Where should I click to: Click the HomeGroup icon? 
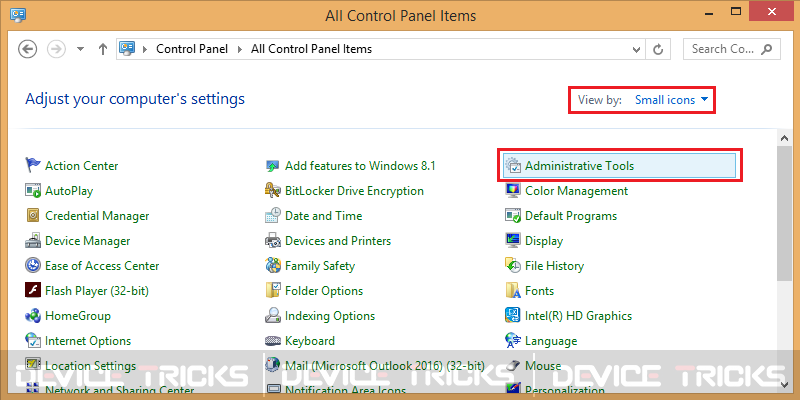coord(33,315)
